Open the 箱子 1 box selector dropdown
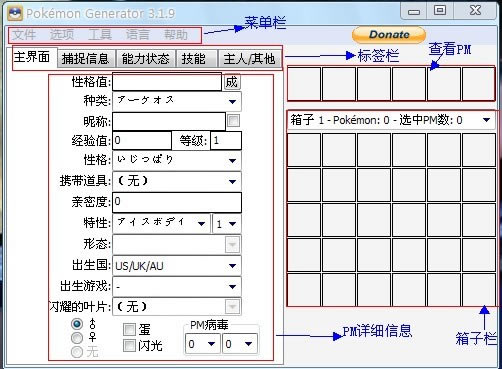 coord(391,120)
